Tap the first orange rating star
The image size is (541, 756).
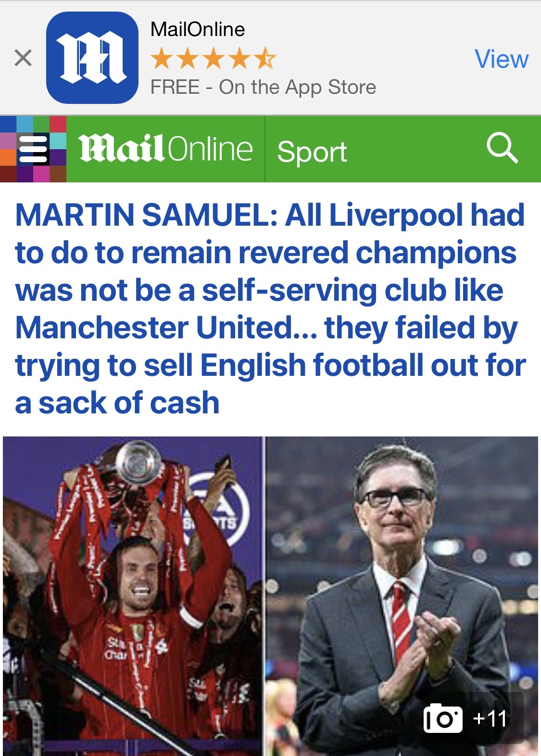(161, 59)
